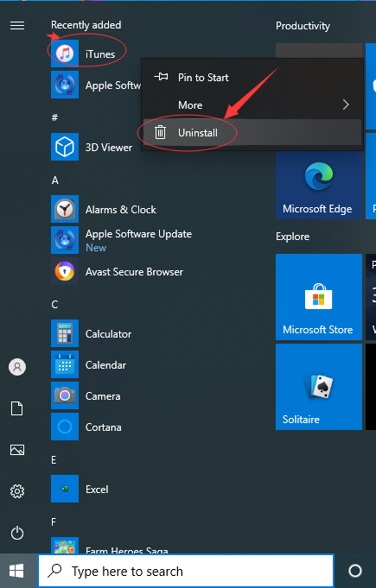Click the trash icon next to Uninstall
The height and width of the screenshot is (588, 376).
pos(160,132)
